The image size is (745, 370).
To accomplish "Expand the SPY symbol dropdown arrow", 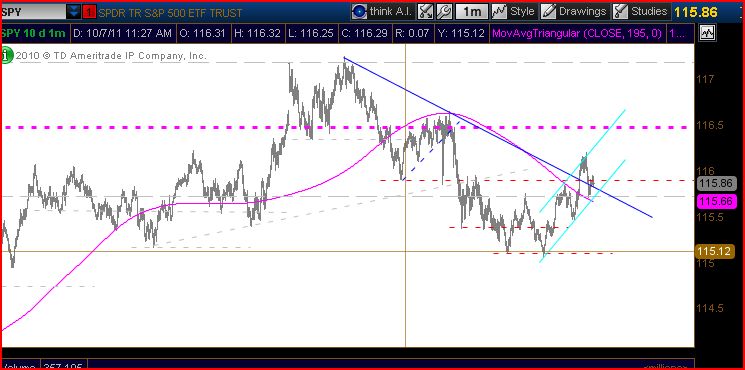I will pyautogui.click(x=73, y=12).
